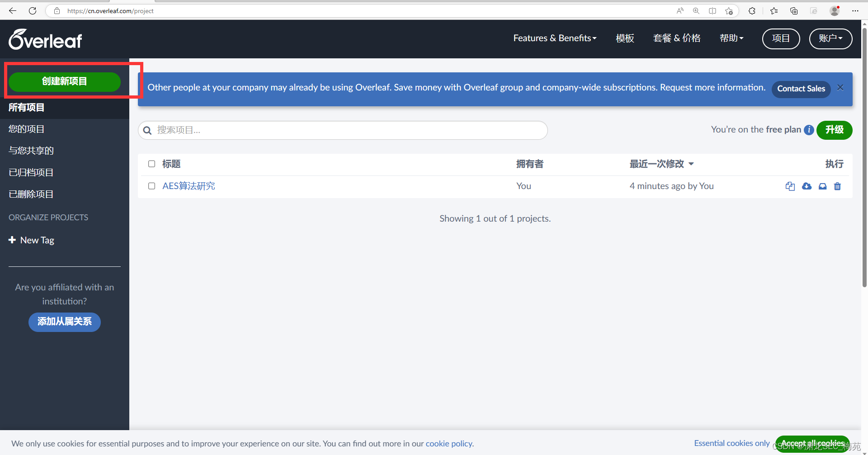Click Accept all cookies button
The image size is (868, 455).
(x=812, y=444)
